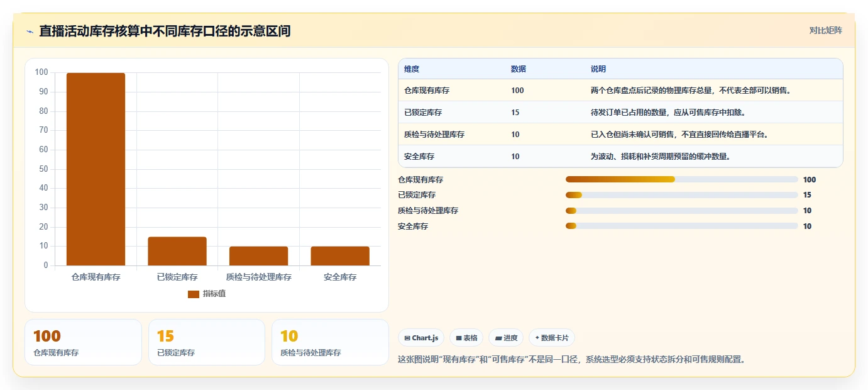The image size is (868, 390).
Task: Click progress label 安全库存 in bar list
Action: click(x=413, y=226)
